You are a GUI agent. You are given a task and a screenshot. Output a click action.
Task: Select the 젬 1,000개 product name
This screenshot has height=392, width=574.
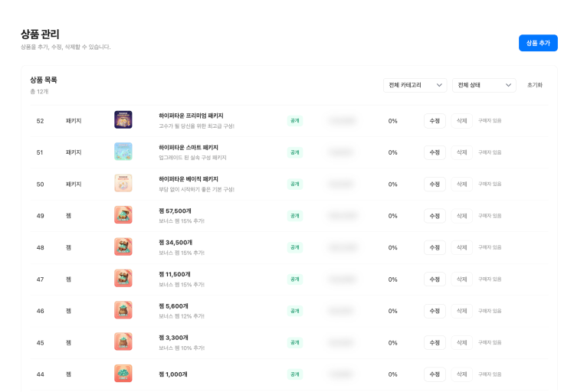pyautogui.click(x=172, y=374)
